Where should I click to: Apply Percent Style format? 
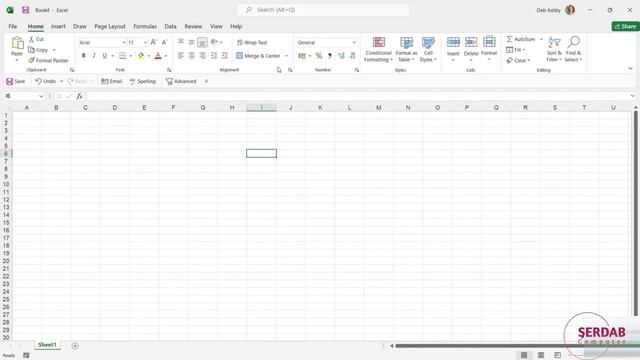click(x=319, y=56)
